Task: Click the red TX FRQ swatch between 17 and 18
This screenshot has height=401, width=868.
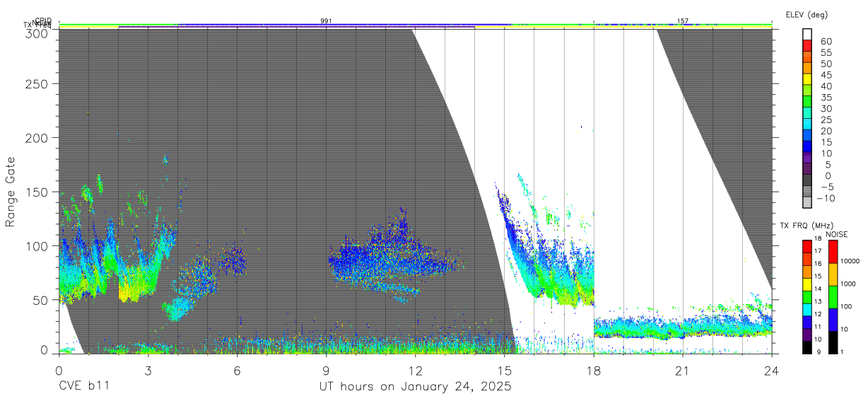Action: pos(807,245)
